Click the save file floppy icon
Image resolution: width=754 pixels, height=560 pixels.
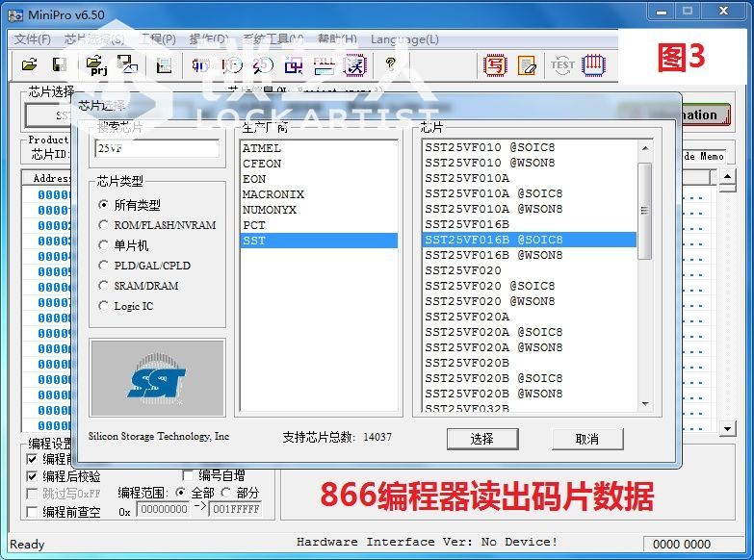[x=59, y=64]
